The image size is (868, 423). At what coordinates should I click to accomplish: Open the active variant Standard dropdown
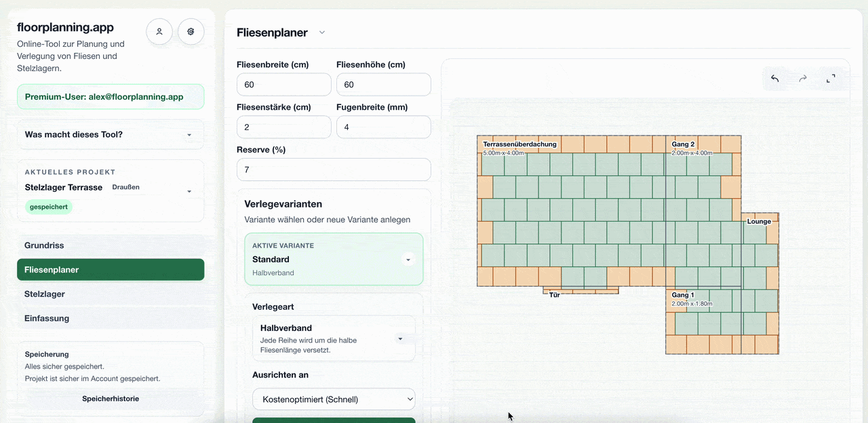(x=408, y=260)
